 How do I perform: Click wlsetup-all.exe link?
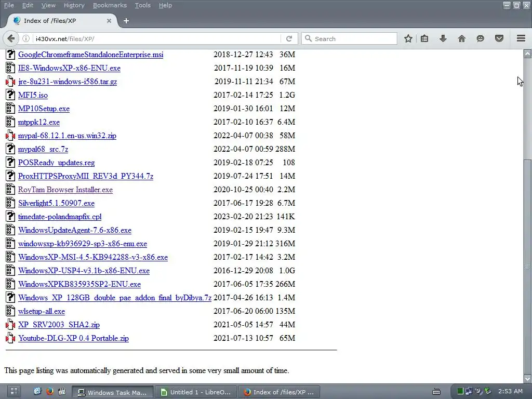coord(42,311)
